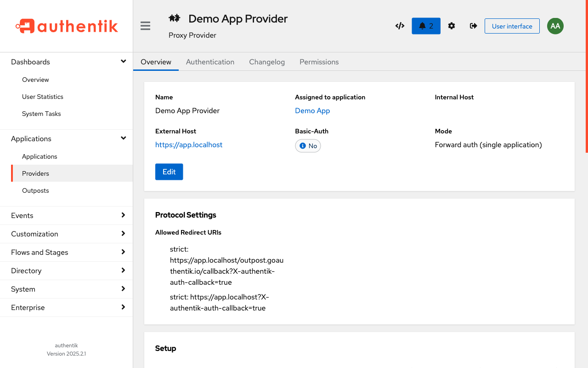Screen dimensions: 588x368
Task: Switch to the Authentication tab
Action: [210, 62]
